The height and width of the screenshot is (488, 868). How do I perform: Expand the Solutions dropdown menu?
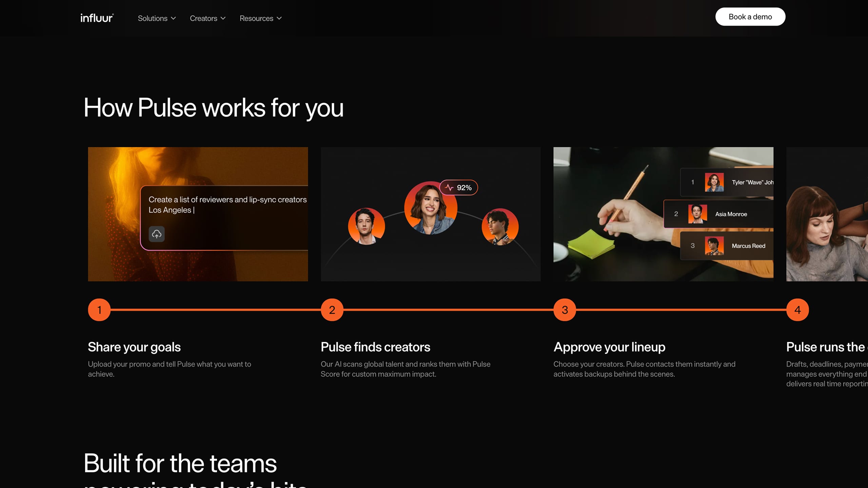157,18
